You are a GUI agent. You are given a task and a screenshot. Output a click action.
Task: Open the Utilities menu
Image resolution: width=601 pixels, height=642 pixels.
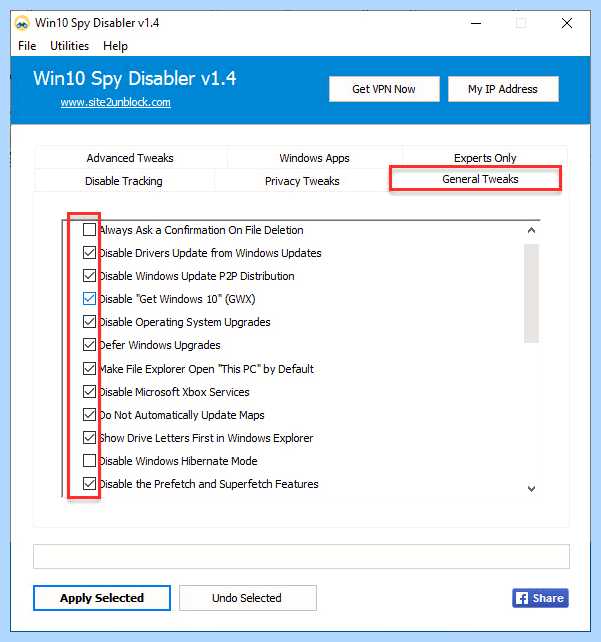pos(69,46)
